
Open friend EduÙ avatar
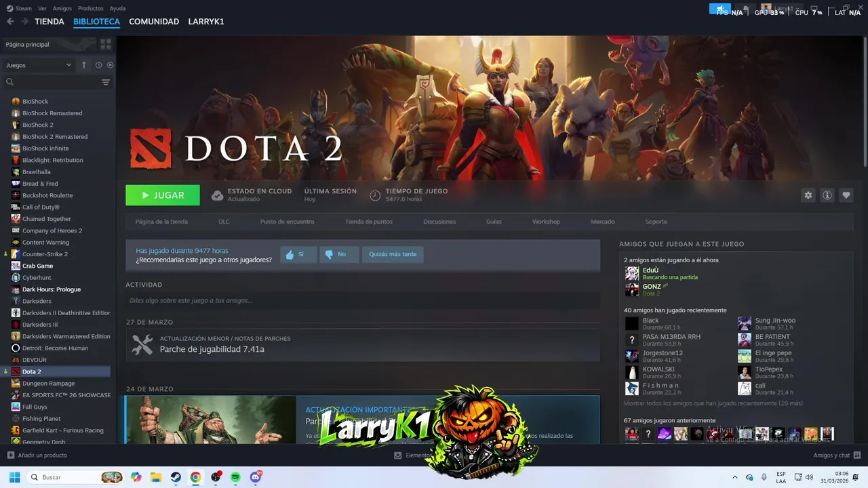[632, 273]
